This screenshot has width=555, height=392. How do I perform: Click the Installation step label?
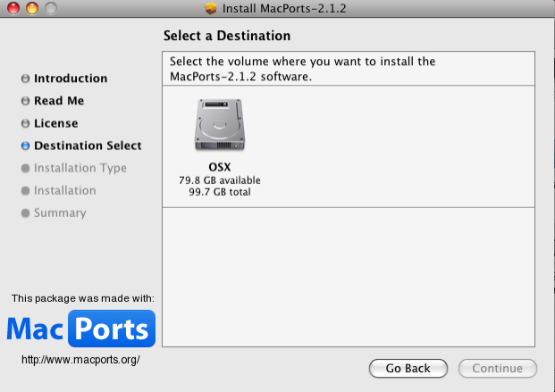point(64,190)
